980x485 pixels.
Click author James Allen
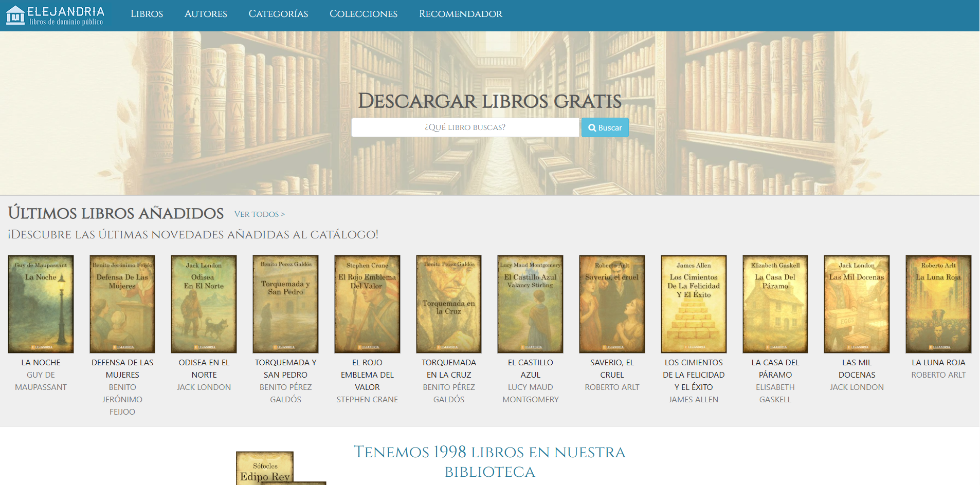click(694, 400)
